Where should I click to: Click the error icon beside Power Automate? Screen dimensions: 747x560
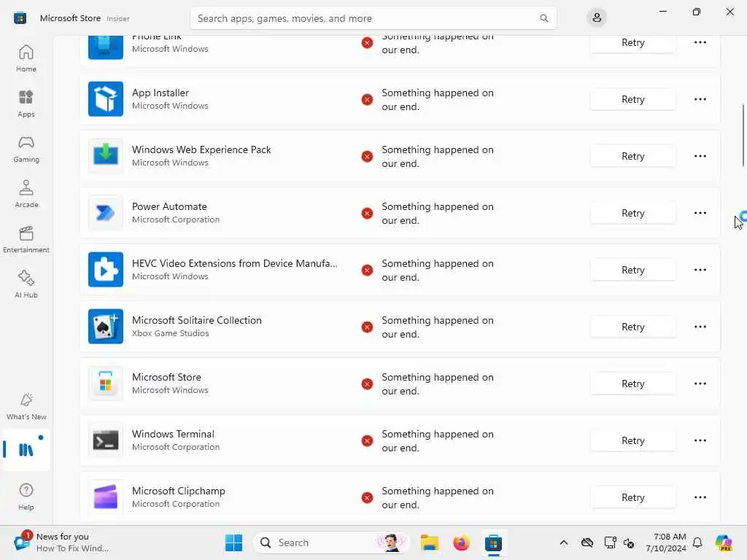[367, 213]
